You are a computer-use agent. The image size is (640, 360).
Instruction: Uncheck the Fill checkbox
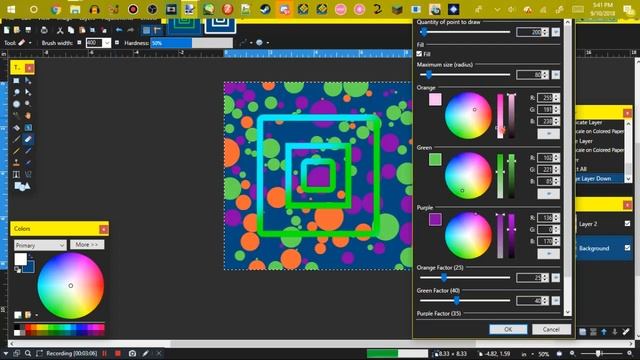(x=419, y=54)
